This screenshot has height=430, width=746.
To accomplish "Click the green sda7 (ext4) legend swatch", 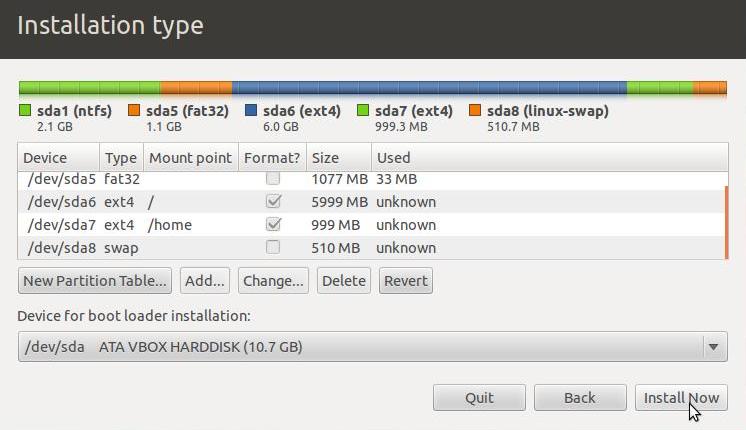I will tap(363, 110).
